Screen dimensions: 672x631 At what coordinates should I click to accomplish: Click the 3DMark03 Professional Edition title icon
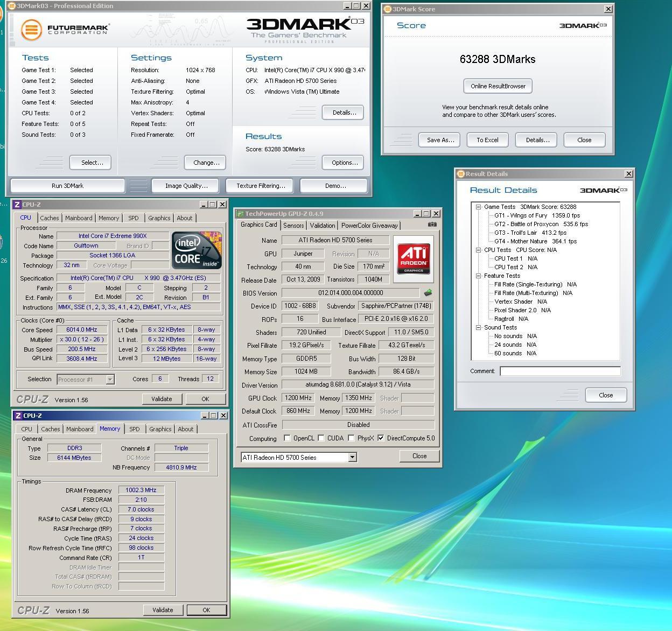click(x=12, y=6)
